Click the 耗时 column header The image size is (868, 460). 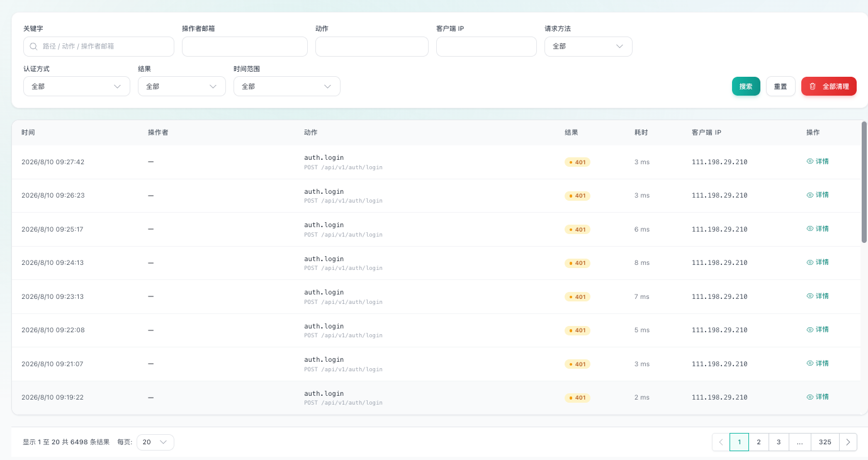(641, 133)
